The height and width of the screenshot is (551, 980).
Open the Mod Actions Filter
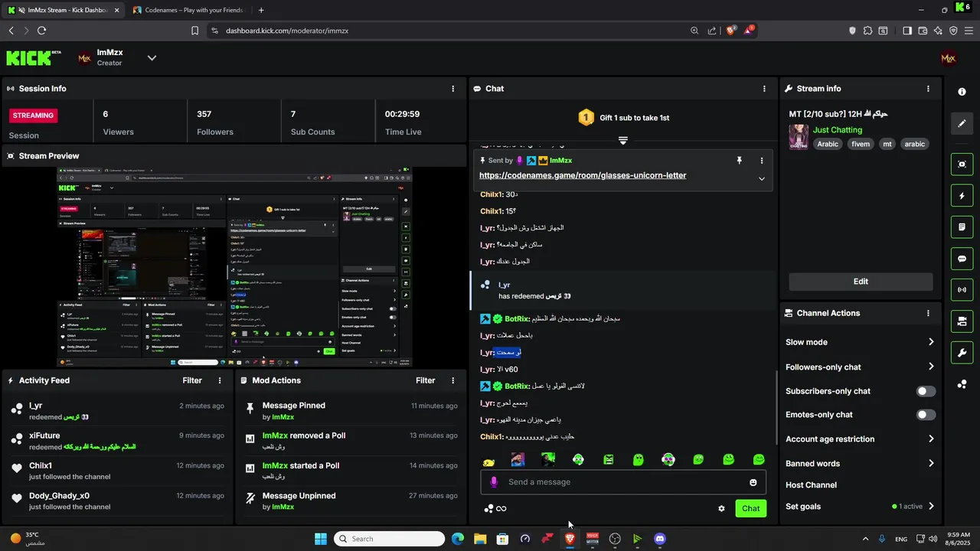click(x=426, y=380)
